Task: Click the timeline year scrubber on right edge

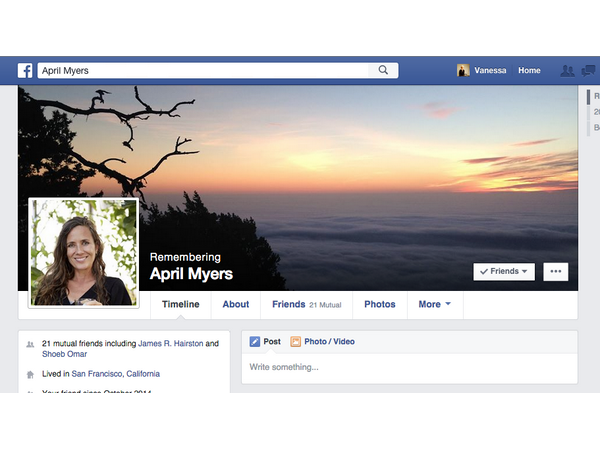Action: [592, 112]
